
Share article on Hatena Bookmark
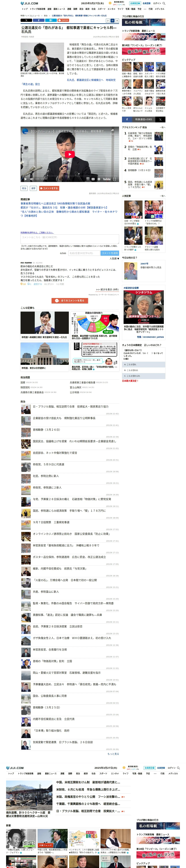tap(51, 20)
